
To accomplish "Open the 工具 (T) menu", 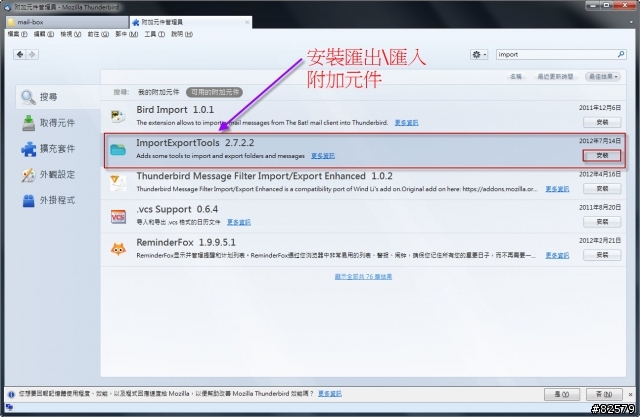I will (x=154, y=34).
